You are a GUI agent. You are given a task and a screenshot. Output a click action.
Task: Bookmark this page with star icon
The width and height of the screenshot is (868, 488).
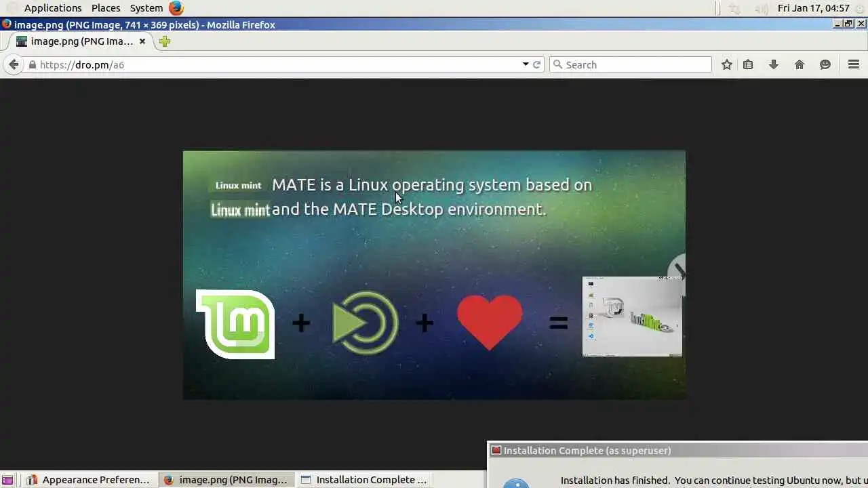[x=727, y=64]
